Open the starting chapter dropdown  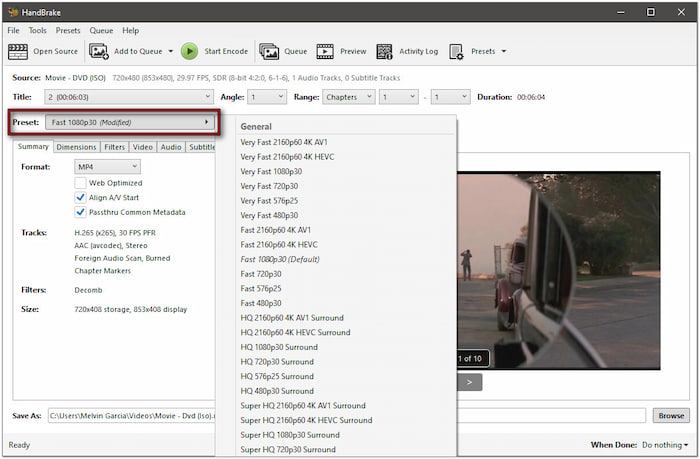point(399,97)
